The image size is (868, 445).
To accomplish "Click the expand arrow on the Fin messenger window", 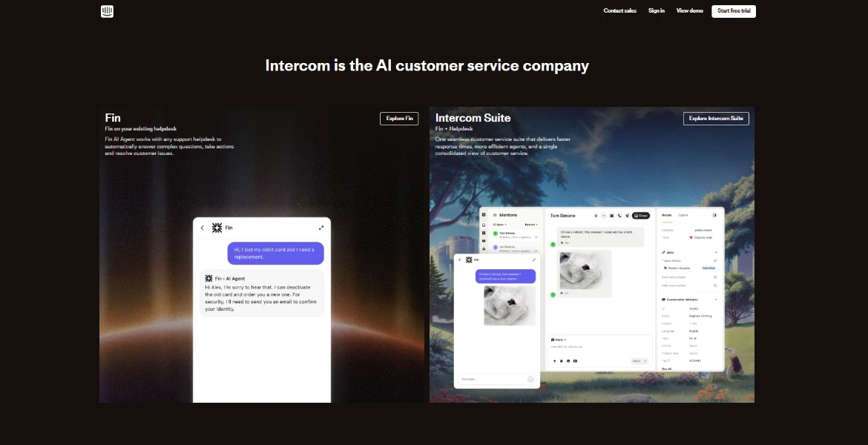I will click(x=321, y=228).
